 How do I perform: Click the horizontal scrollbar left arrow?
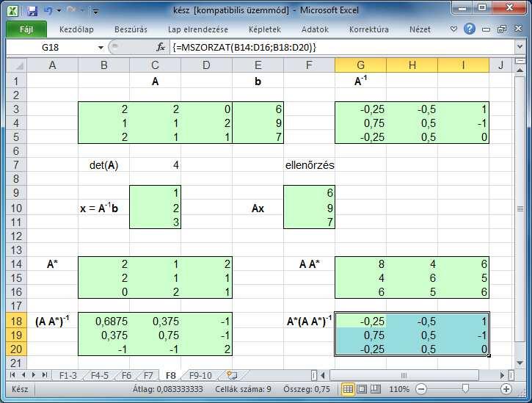pos(323,375)
